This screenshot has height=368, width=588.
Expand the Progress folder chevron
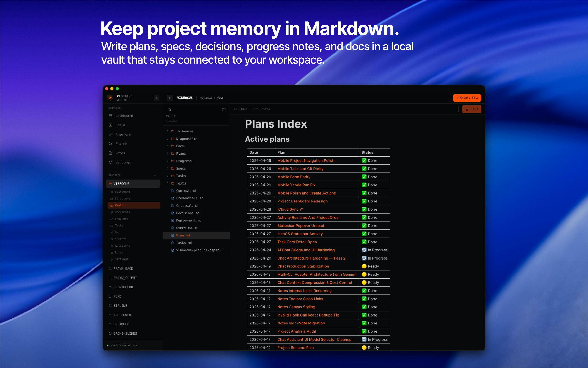click(168, 161)
